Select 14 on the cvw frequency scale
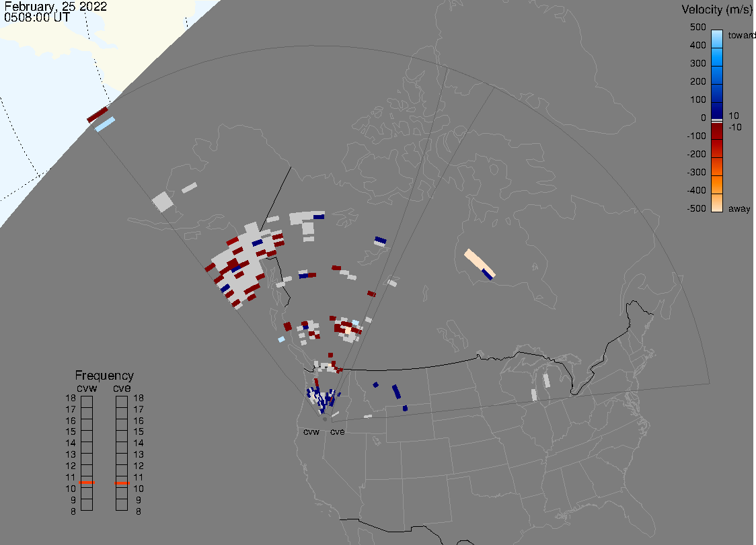The width and height of the screenshot is (756, 545). click(71, 444)
